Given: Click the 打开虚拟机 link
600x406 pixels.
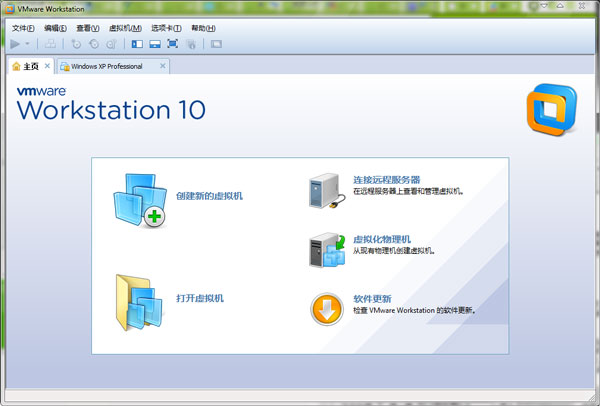Looking at the screenshot, I should pos(200,298).
